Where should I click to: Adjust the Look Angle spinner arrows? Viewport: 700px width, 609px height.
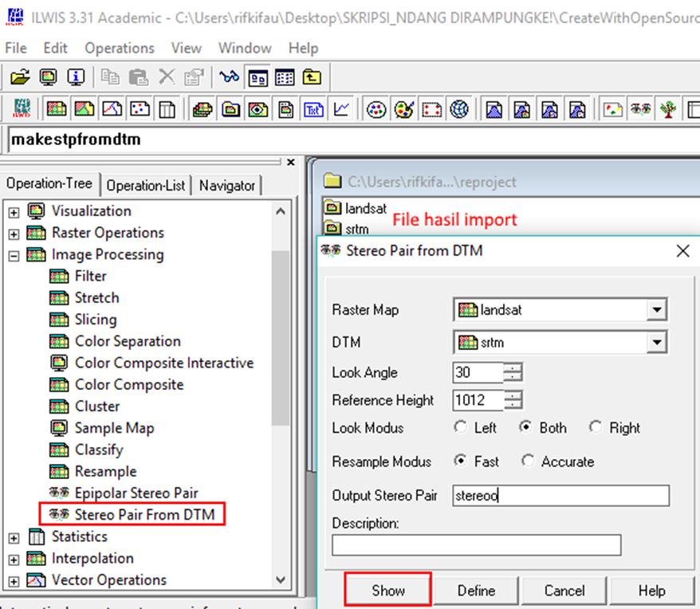pos(513,372)
